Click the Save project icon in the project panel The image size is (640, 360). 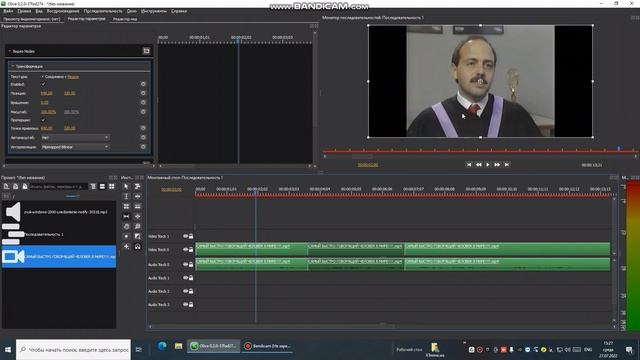[25, 187]
